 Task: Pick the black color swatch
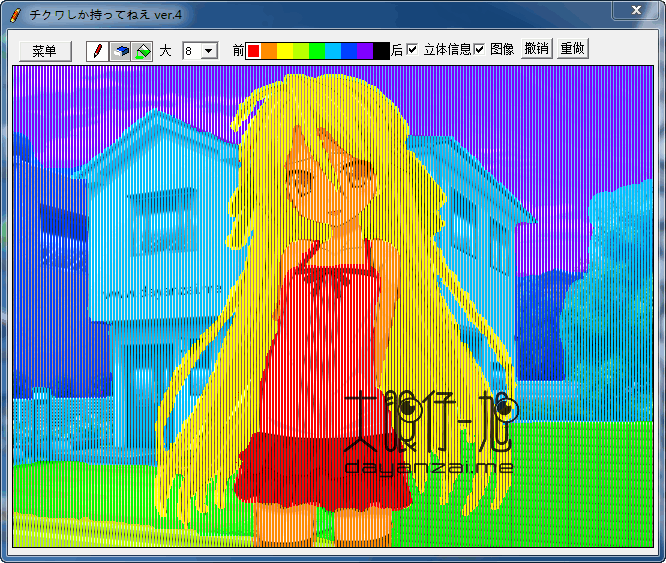(381, 51)
